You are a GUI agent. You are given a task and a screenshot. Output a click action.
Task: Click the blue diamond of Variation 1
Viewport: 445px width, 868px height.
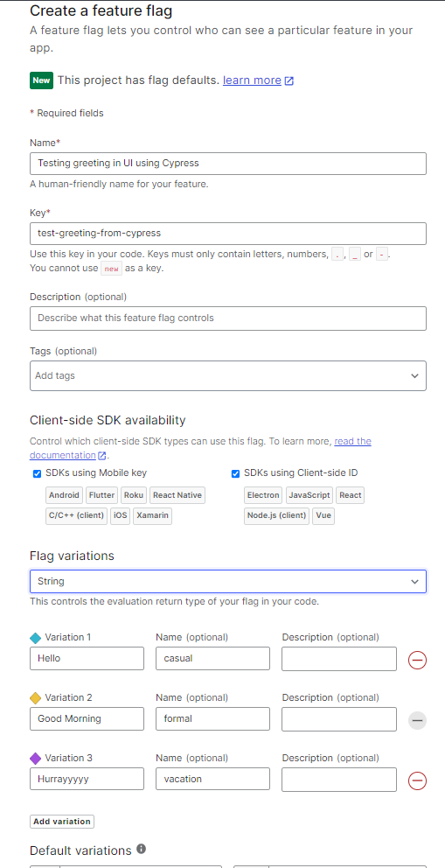[x=35, y=638]
